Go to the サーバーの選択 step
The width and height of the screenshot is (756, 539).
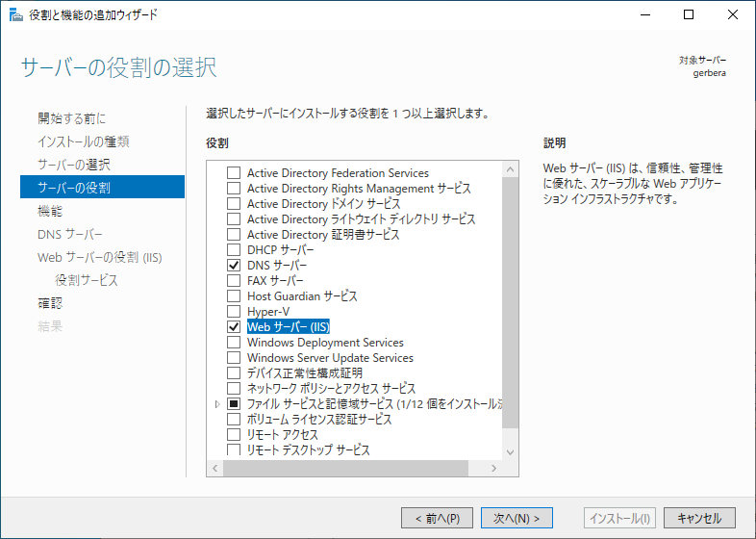tap(74, 165)
